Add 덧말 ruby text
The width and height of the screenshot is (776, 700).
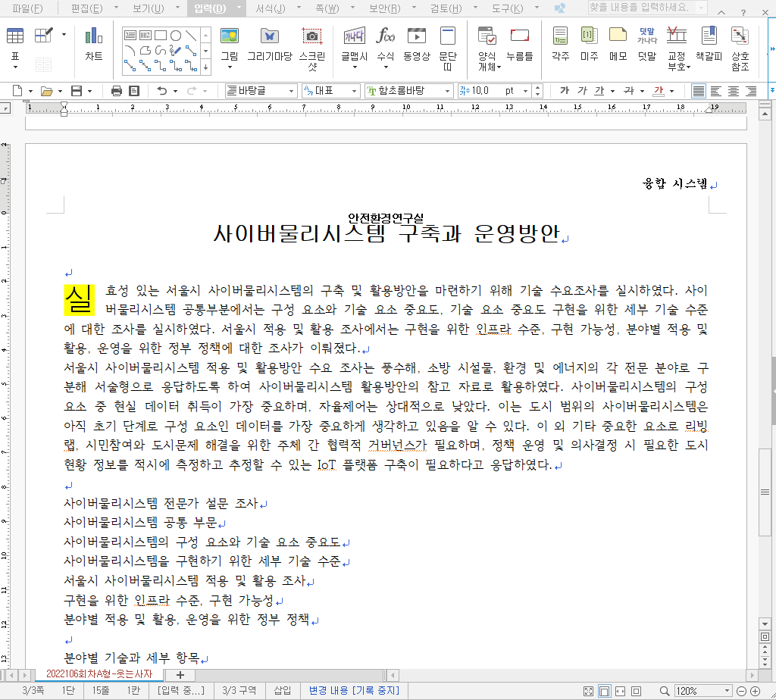pos(647,45)
